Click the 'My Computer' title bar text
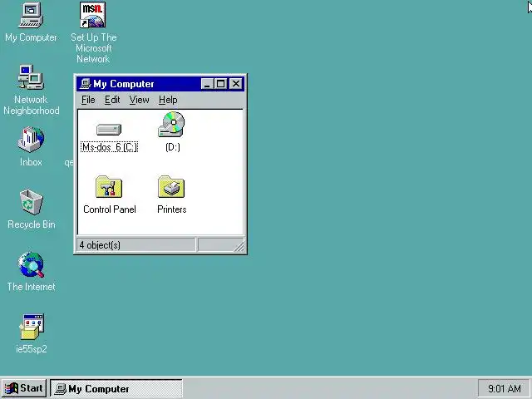 [x=124, y=84]
